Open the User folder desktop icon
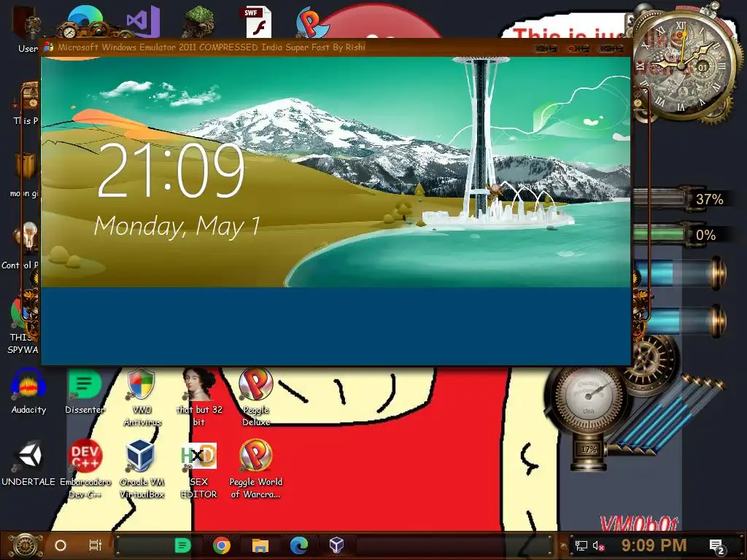This screenshot has height=560, width=747. click(28, 28)
